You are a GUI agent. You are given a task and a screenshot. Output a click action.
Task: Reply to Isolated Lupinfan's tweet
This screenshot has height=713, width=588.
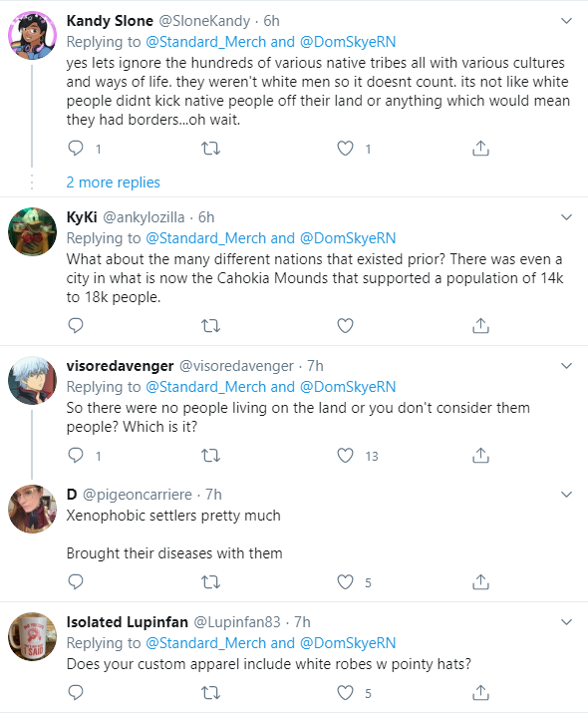pos(76,692)
